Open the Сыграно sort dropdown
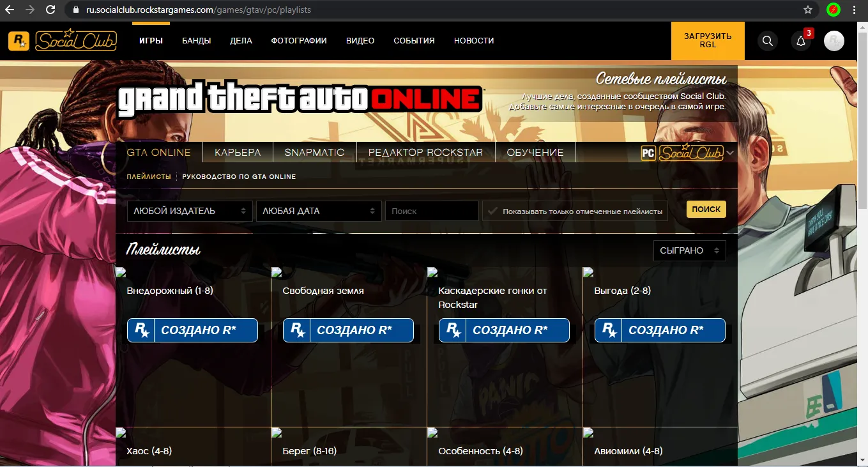This screenshot has width=868, height=467. (x=689, y=250)
